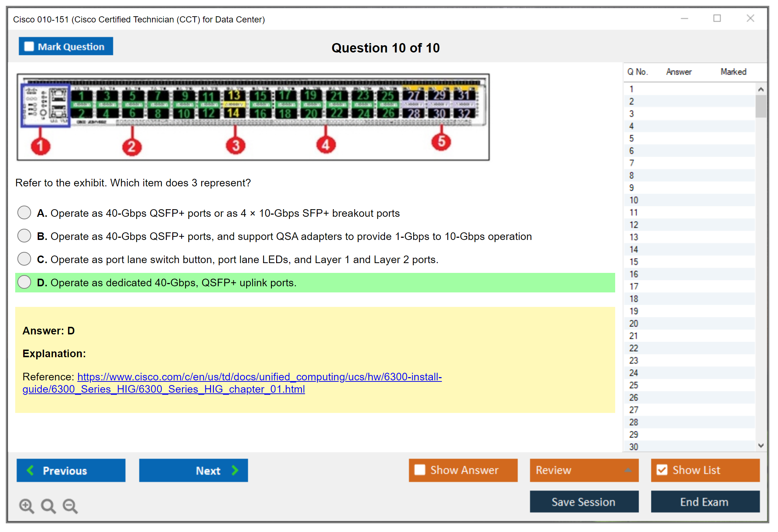This screenshot has width=778, height=532.
Task: Click red callout marker 1 in exhibit
Action: (40, 146)
